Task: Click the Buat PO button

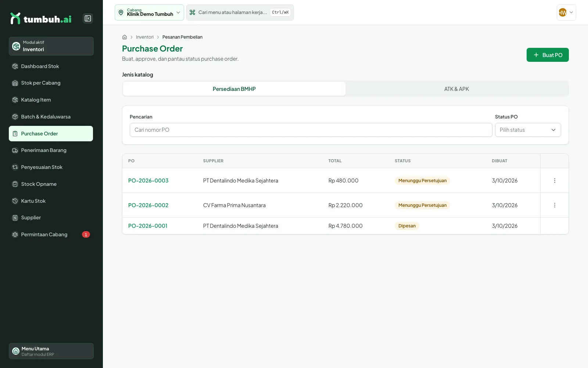Action: 548,55
